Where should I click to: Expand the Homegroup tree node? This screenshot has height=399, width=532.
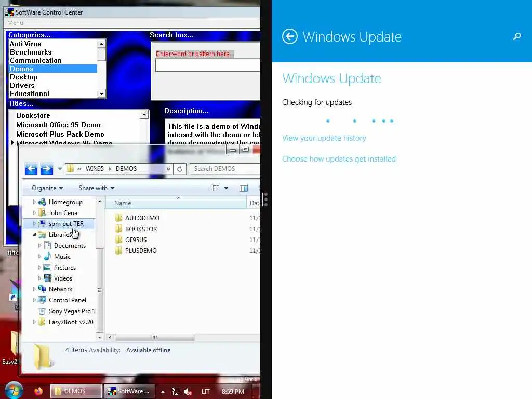(34, 202)
